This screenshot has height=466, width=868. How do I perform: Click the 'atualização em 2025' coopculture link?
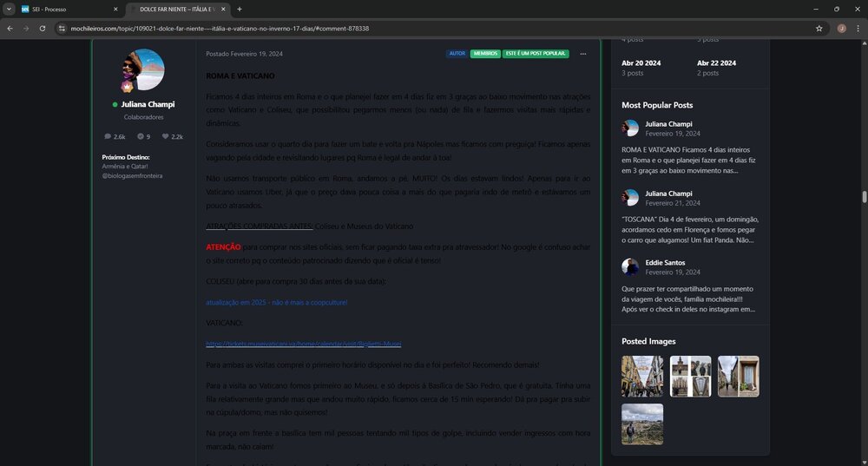[276, 302]
